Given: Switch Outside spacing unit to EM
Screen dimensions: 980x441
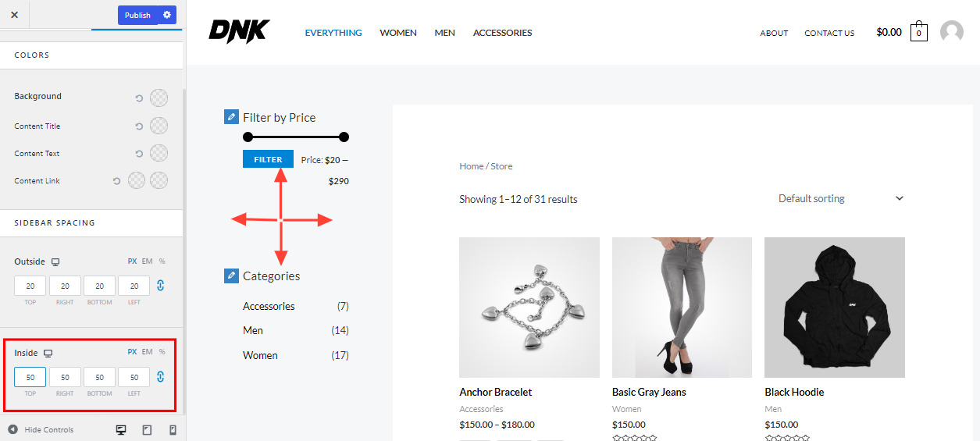Looking at the screenshot, I should point(147,261).
